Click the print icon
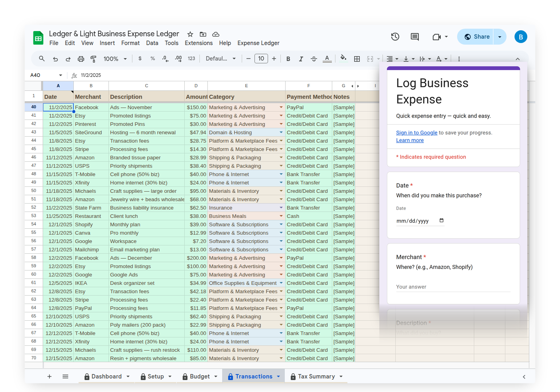 [81, 59]
